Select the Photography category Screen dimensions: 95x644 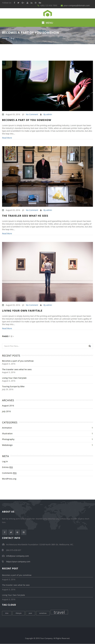tap(8, 439)
